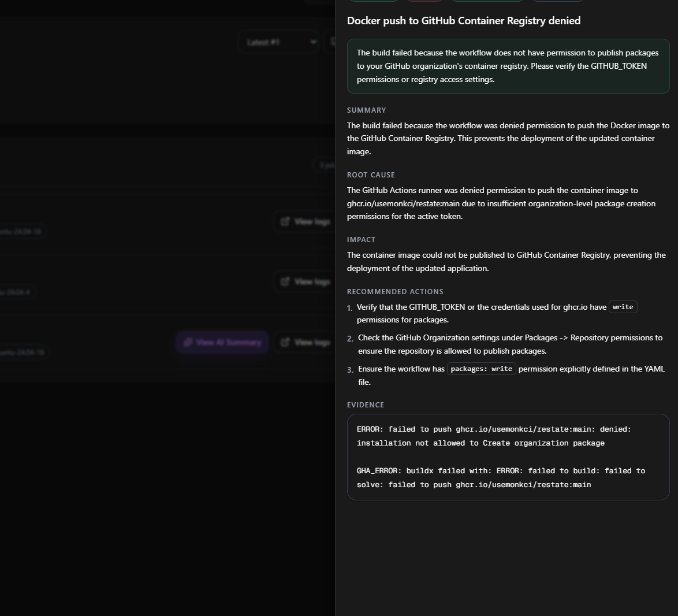Click the 'ghcr.io/usemonkci/restate:main' text in Root Cause

coord(403,203)
